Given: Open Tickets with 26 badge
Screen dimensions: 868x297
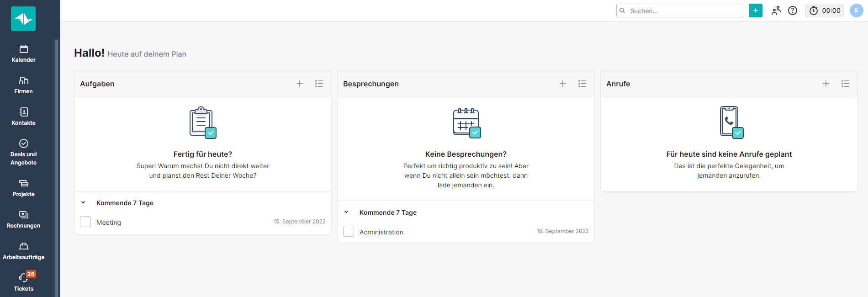Looking at the screenshot, I should tap(24, 281).
